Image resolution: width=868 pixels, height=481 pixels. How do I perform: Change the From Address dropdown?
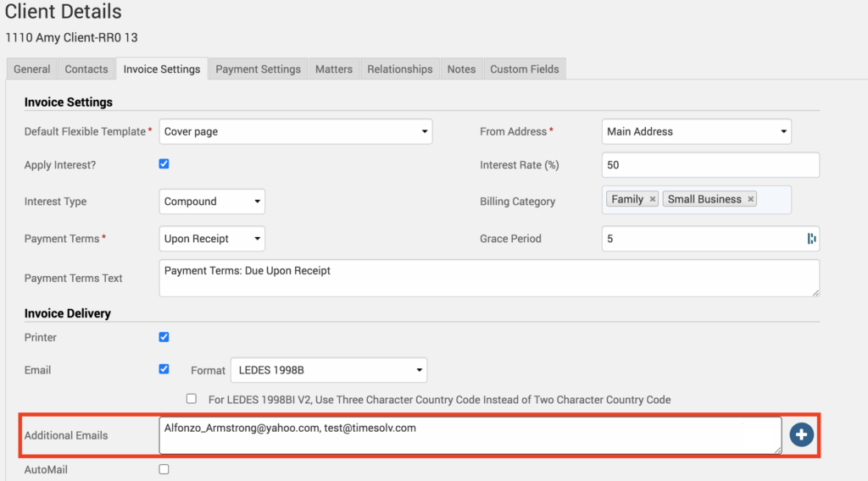[696, 132]
